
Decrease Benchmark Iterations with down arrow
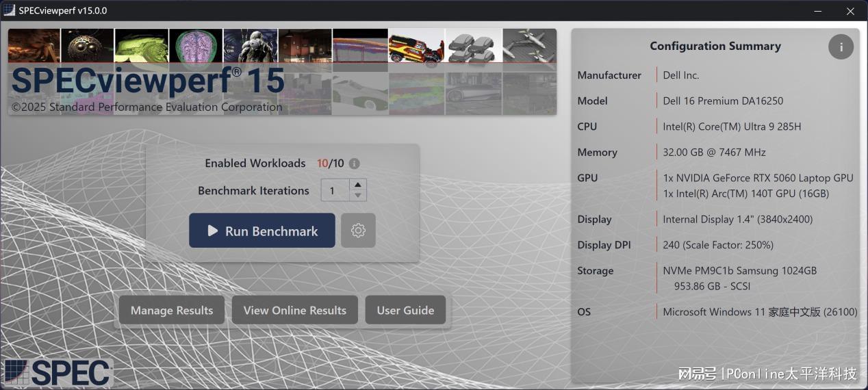tap(357, 196)
